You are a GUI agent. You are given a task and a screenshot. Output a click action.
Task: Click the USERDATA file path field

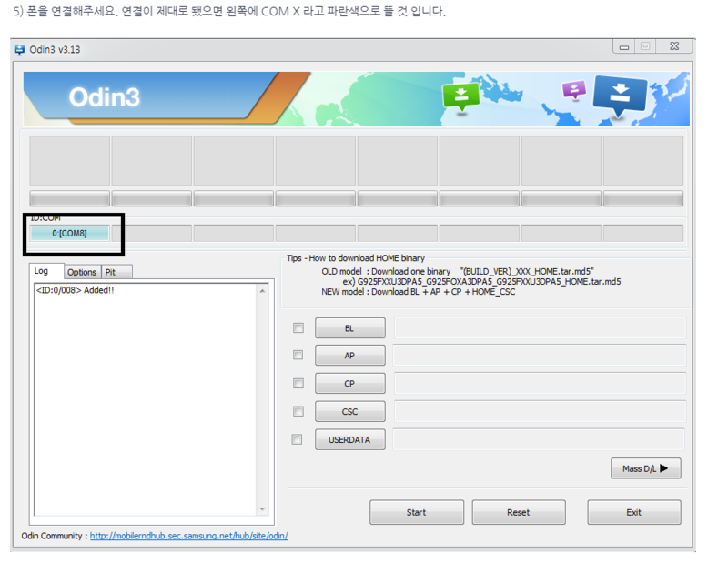(539, 439)
